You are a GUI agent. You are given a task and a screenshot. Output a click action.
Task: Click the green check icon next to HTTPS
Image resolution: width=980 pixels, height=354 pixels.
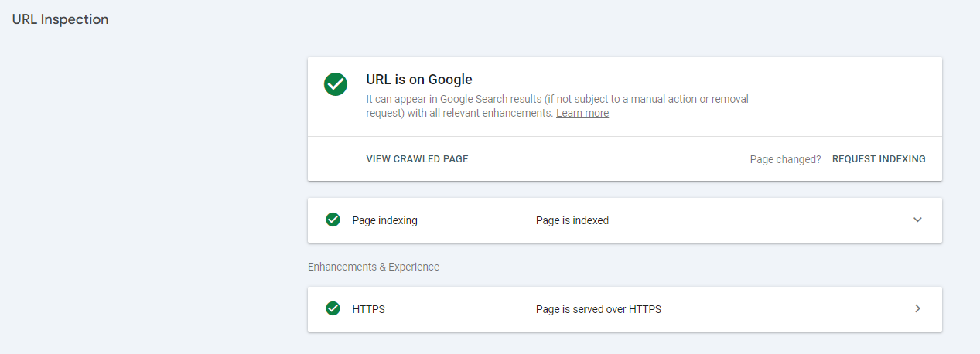coord(333,309)
